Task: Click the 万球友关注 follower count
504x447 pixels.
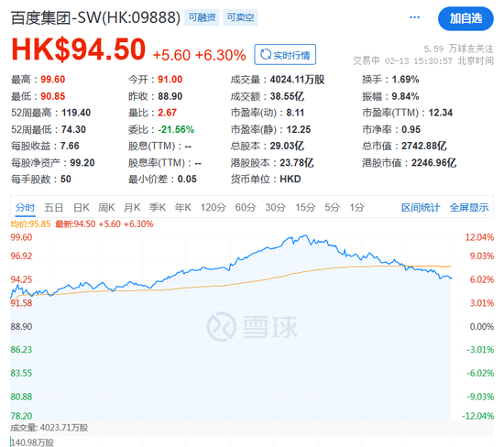Action: point(459,49)
